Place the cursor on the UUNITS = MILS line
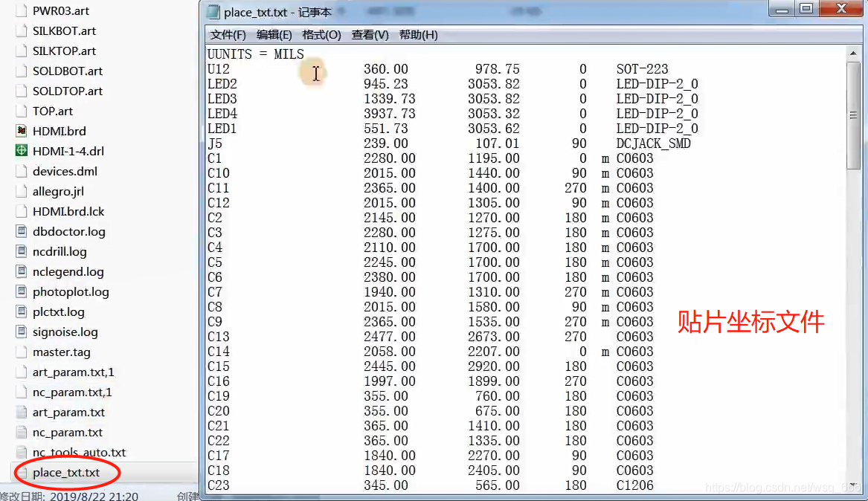This screenshot has height=501, width=868. tap(255, 54)
